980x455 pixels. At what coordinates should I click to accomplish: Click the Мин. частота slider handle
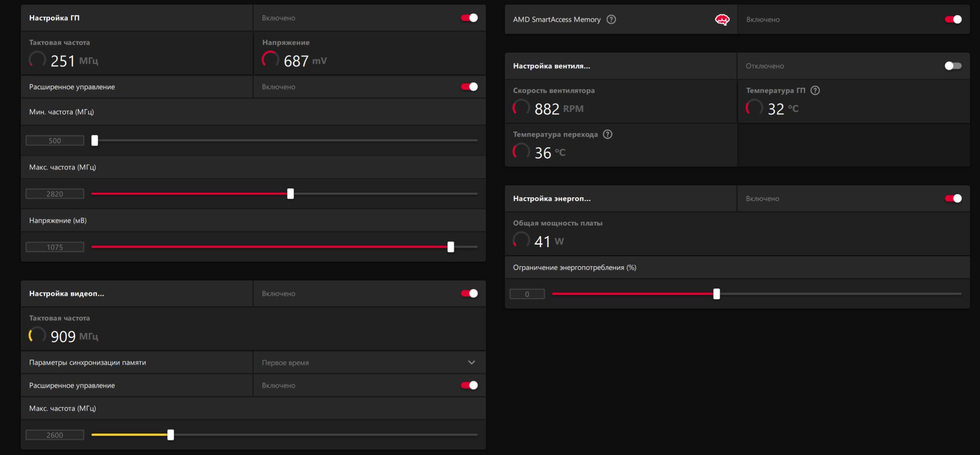[95, 141]
